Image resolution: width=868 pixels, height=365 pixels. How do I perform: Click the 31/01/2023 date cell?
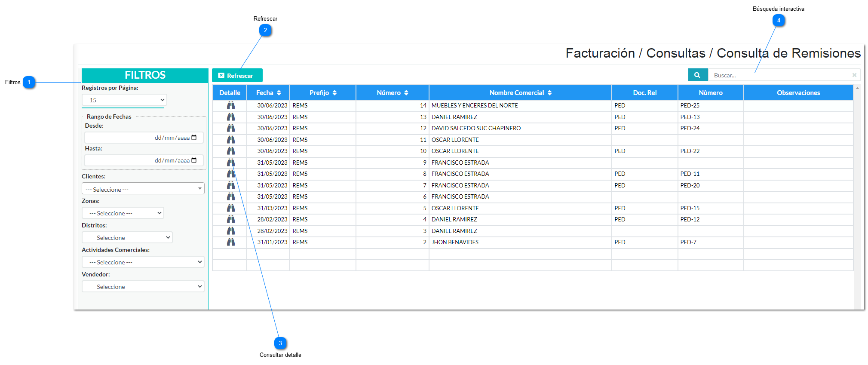(x=268, y=242)
